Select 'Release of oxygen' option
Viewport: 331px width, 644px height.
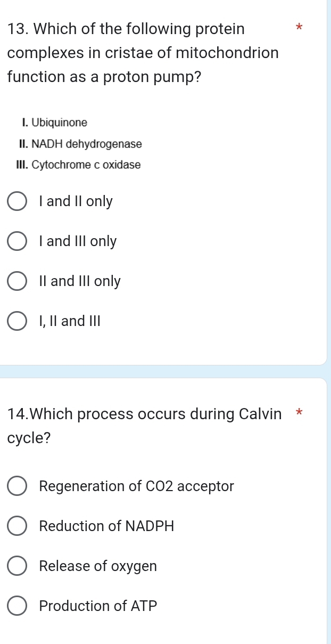pyautogui.click(x=16, y=566)
